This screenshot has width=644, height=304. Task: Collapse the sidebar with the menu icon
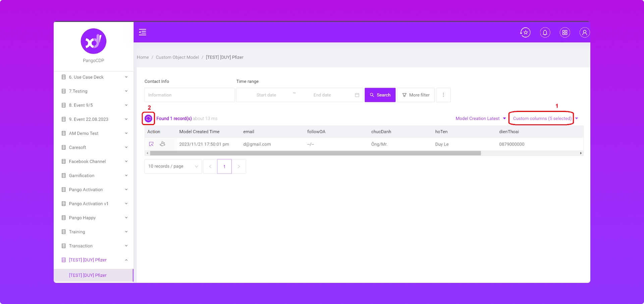pyautogui.click(x=143, y=32)
